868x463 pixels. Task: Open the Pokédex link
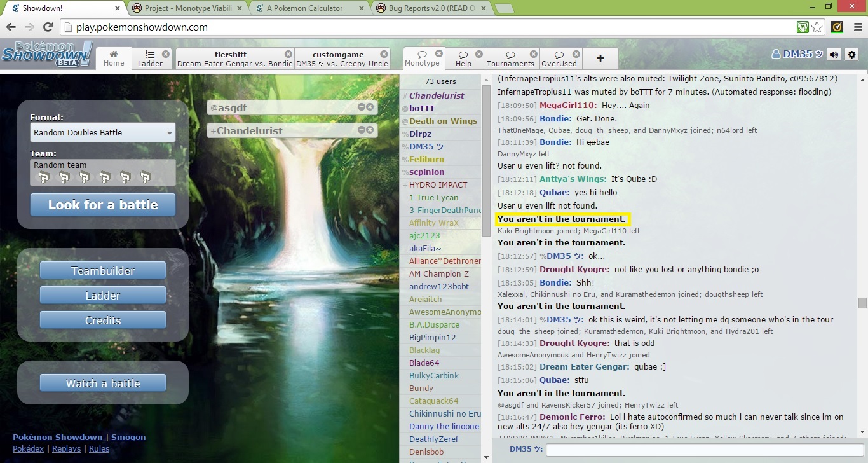tap(28, 448)
